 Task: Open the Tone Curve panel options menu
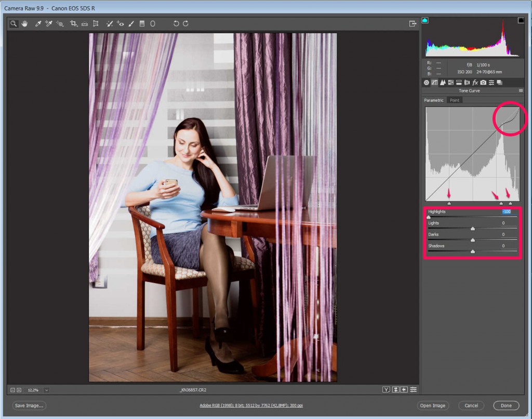click(521, 91)
